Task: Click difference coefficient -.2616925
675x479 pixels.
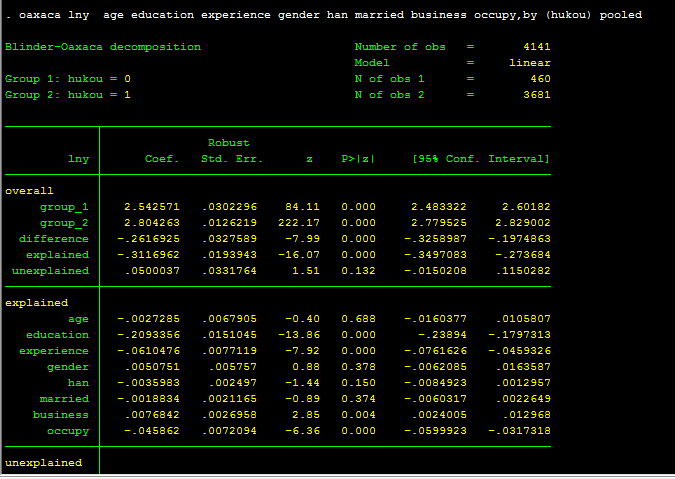Action: coord(148,238)
